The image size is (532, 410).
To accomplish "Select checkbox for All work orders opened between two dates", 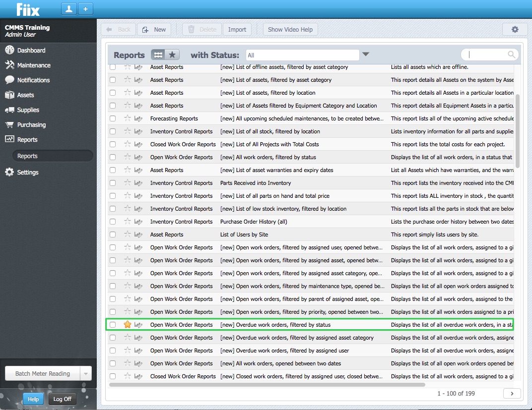I will (x=113, y=363).
